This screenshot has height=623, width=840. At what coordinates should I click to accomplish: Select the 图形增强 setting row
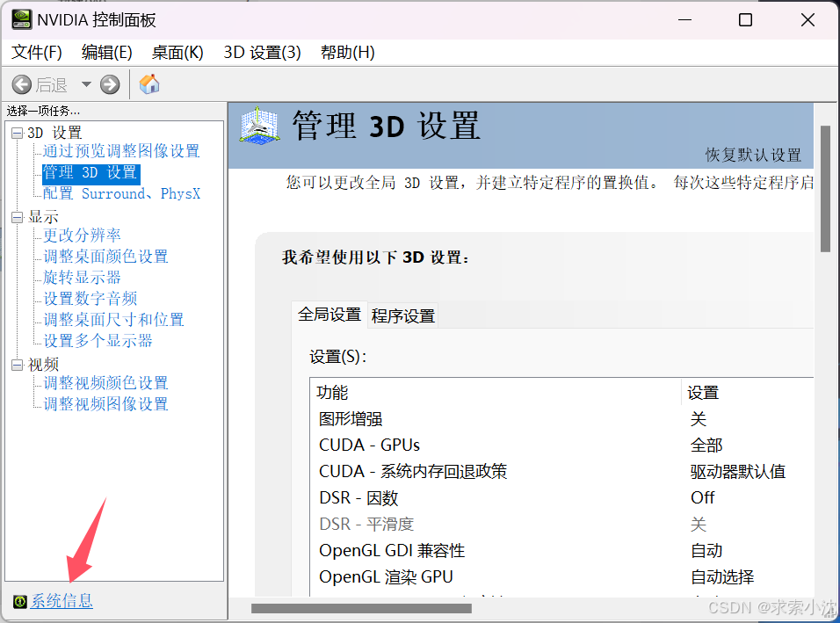pos(561,419)
